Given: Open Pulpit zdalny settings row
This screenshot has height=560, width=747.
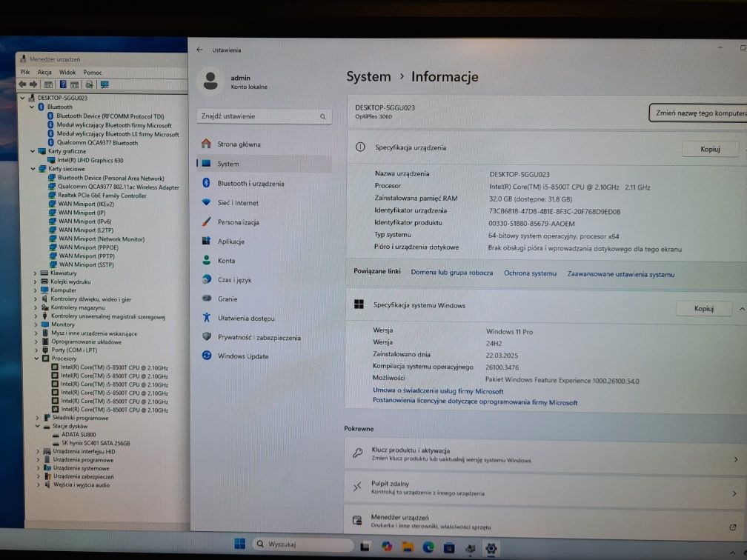Looking at the screenshot, I should coord(545,489).
